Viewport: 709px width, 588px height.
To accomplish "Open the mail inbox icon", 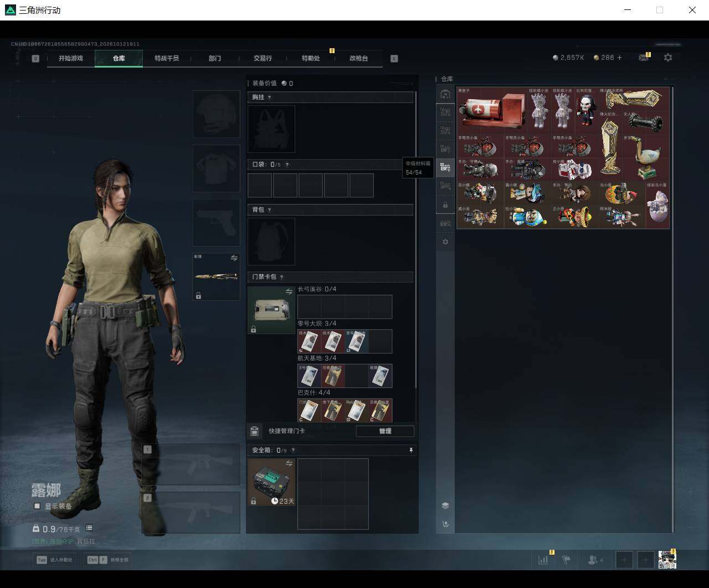I will coord(643,58).
